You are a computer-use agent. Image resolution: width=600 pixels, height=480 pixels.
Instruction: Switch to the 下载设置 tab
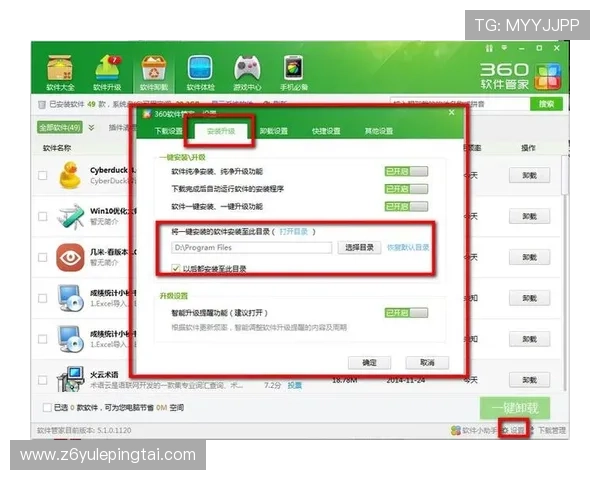click(168, 131)
